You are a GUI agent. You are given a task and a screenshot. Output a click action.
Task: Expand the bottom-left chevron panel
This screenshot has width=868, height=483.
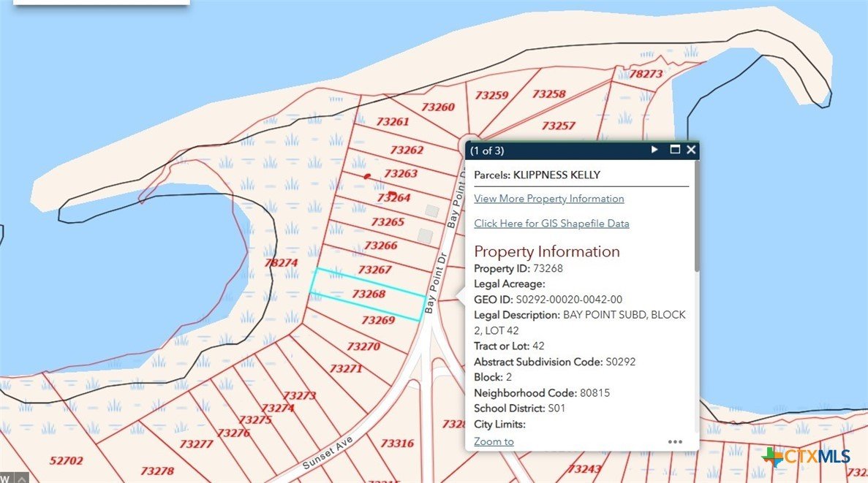click(x=22, y=478)
